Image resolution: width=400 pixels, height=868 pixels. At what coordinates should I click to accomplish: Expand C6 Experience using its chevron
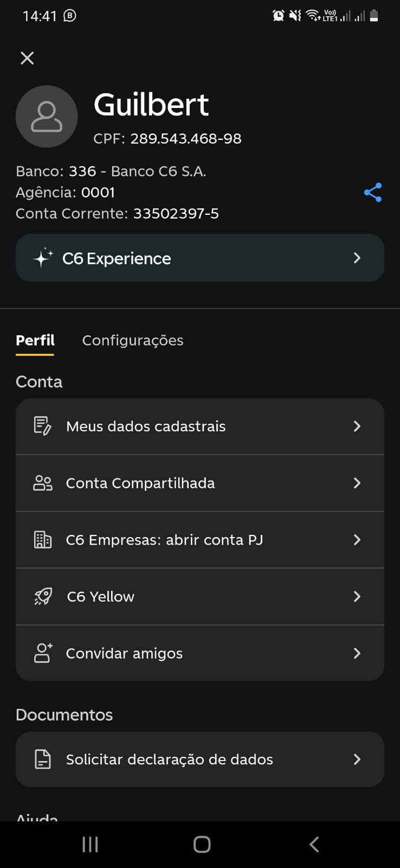[357, 258]
